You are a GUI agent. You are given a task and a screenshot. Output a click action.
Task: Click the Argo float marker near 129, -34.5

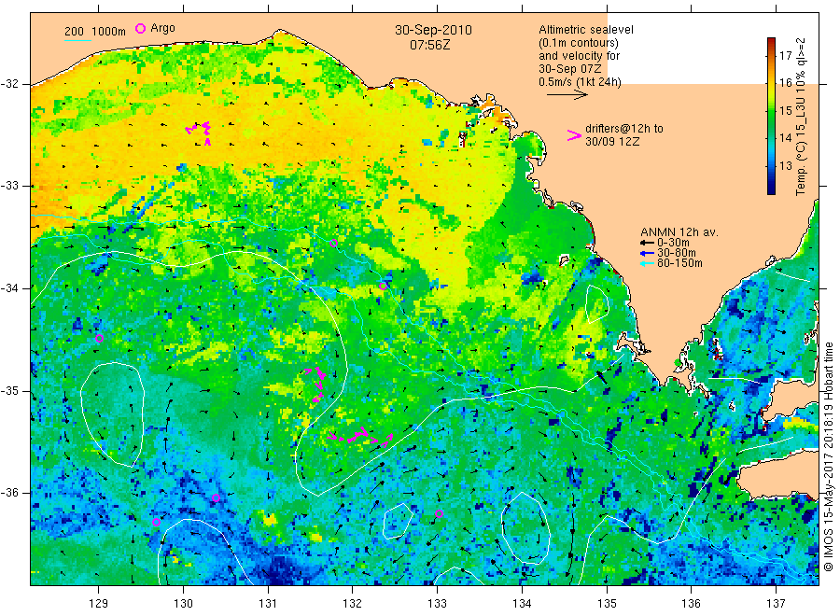(x=99, y=338)
